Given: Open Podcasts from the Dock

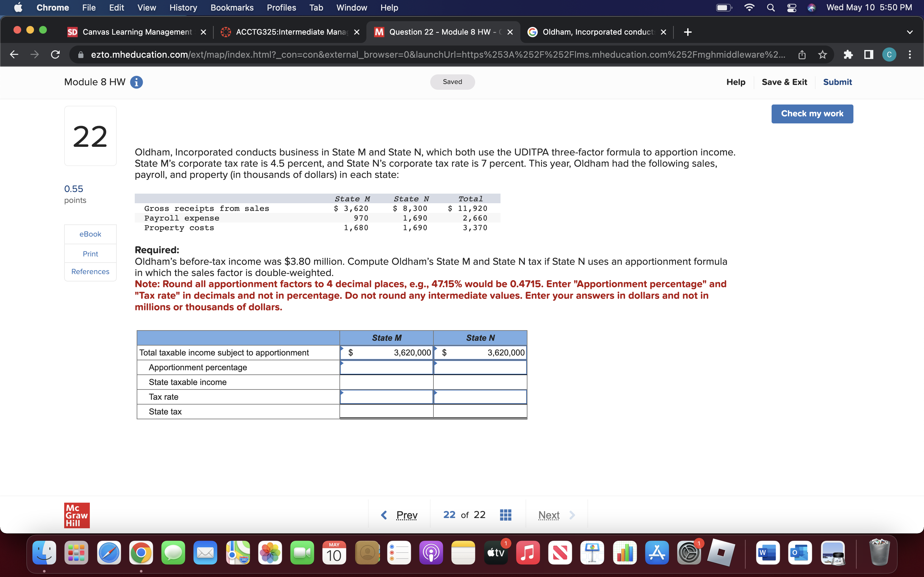Looking at the screenshot, I should pos(431,553).
